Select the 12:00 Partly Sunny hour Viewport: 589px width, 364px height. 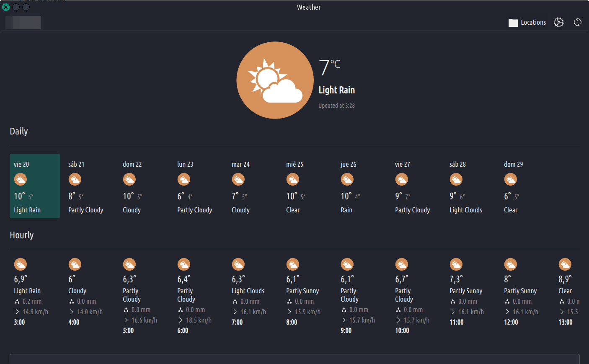tap(520, 291)
